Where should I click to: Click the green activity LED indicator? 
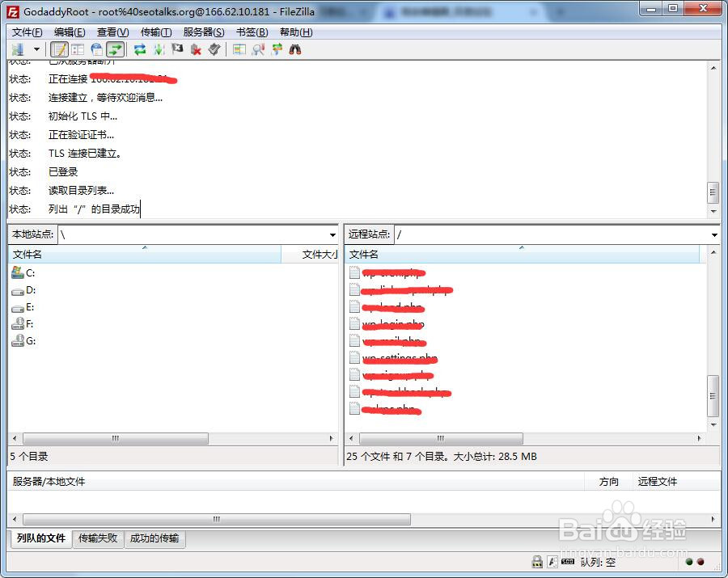(x=689, y=562)
